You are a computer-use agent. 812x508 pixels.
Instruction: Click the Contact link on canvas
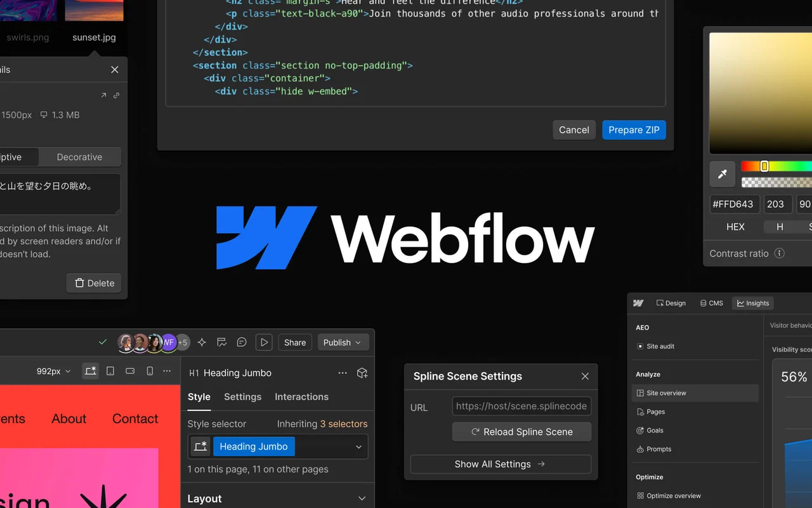point(135,418)
